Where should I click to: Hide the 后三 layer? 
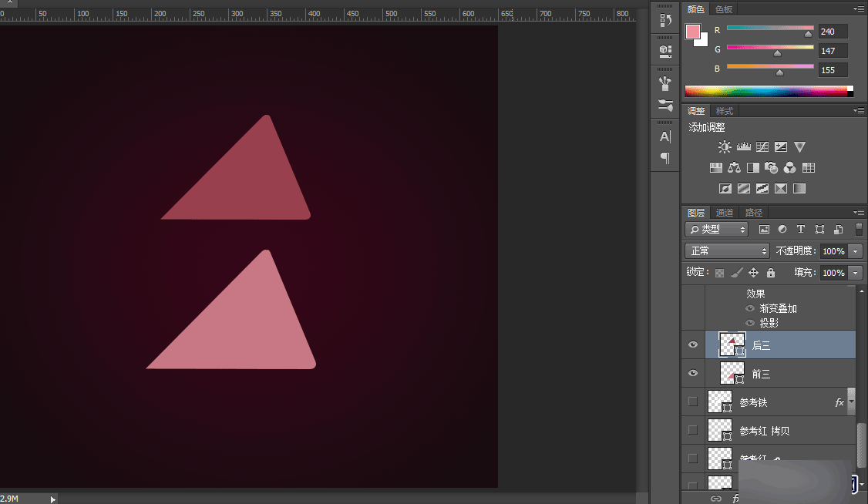tap(693, 344)
